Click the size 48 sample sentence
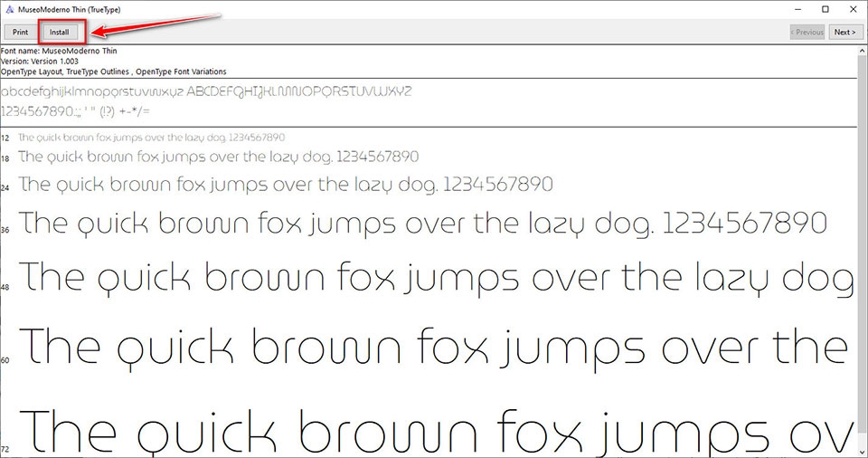868x458 pixels. pyautogui.click(x=436, y=279)
